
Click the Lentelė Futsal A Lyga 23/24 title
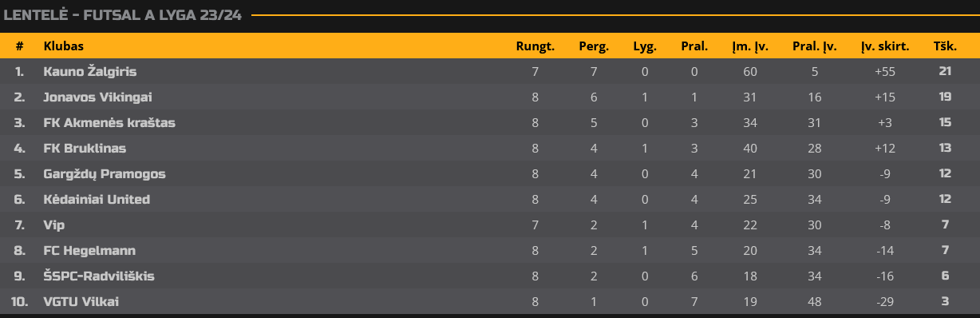(123, 15)
